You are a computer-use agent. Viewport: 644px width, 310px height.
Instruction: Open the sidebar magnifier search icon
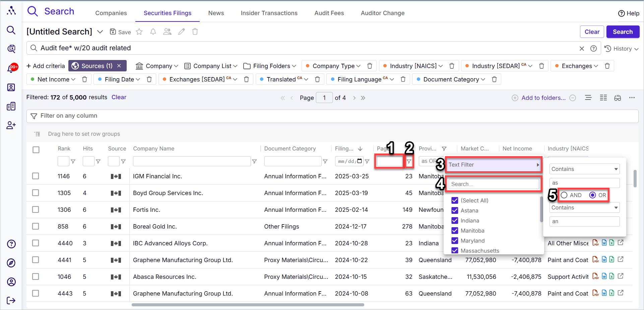point(11,30)
